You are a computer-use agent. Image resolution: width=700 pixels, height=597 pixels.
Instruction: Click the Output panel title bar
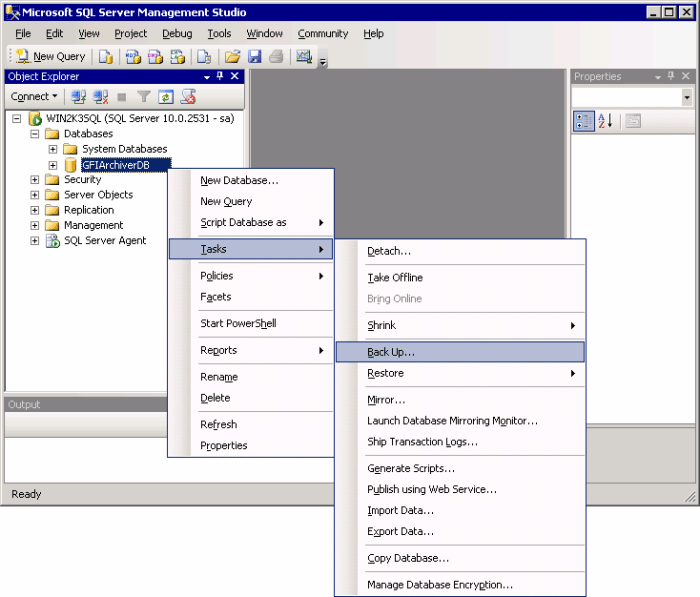click(86, 405)
